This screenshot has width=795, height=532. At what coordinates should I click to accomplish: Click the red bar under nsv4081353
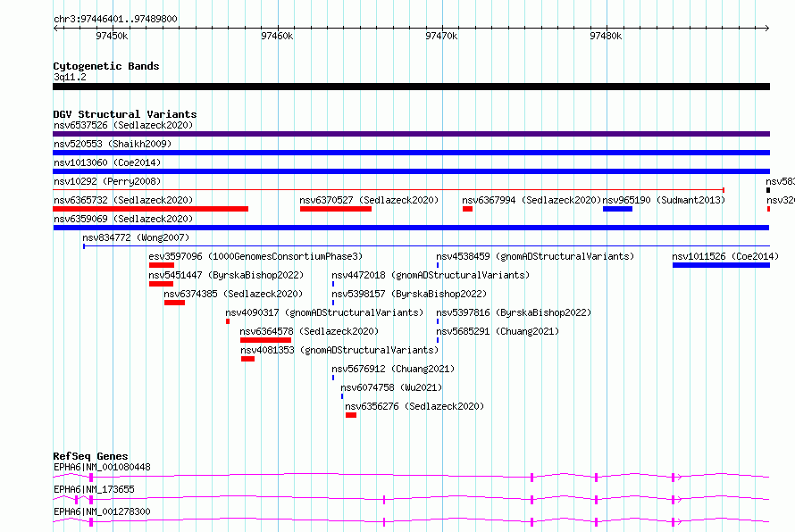248,359
